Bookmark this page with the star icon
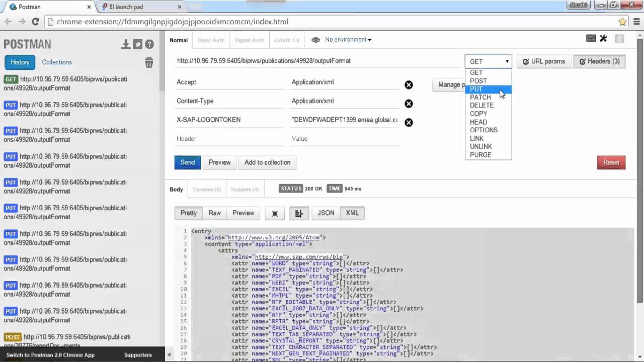 coord(622,22)
